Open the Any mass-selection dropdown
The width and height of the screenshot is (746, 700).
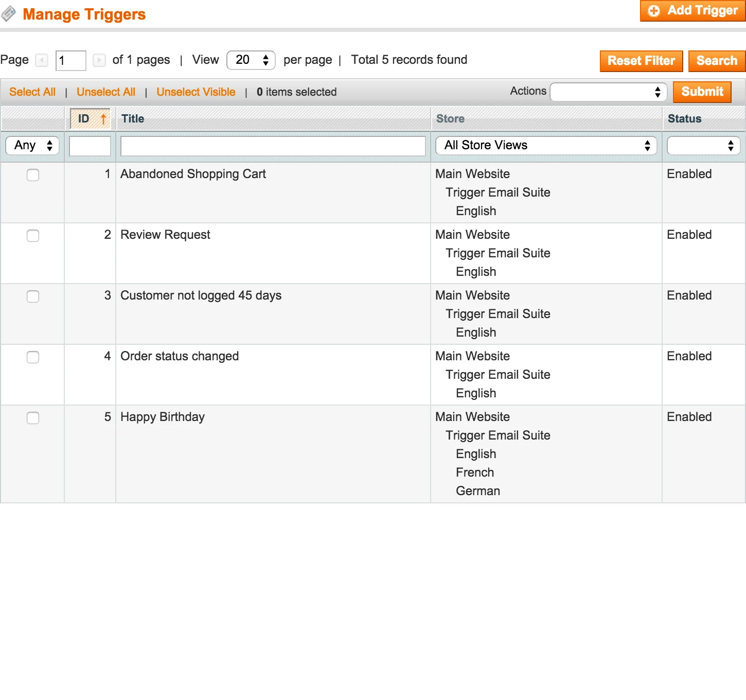32,145
